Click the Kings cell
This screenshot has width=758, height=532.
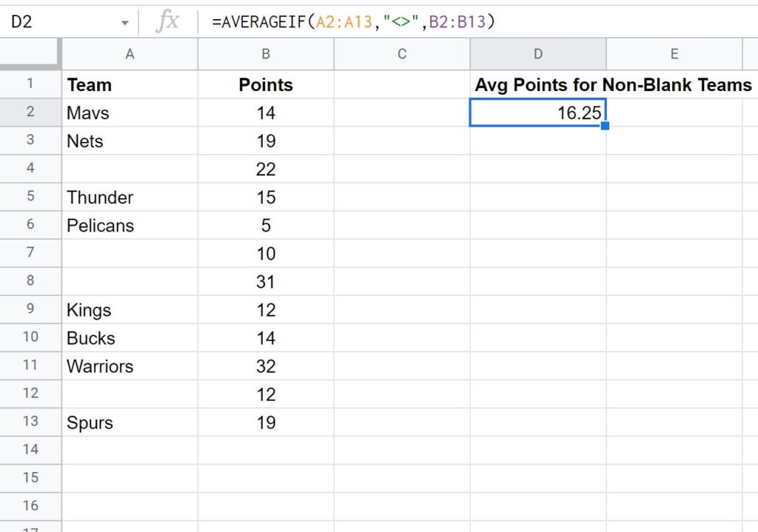click(x=130, y=310)
